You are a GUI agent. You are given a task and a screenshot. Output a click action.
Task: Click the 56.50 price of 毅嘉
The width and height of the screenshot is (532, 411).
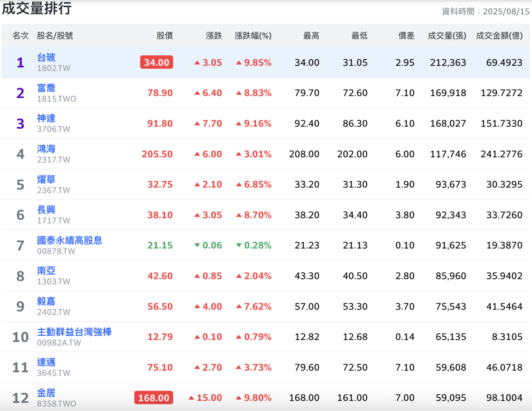tap(160, 306)
